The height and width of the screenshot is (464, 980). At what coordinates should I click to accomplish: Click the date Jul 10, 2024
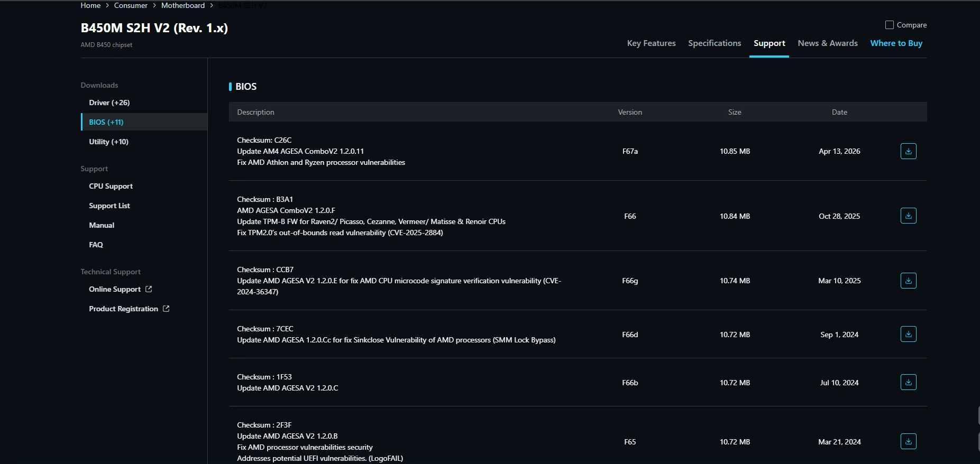(839, 383)
